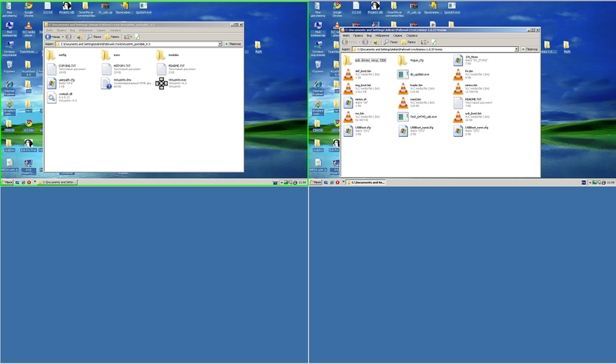Click the Пуск start button on the left taskbar

pos(9,182)
